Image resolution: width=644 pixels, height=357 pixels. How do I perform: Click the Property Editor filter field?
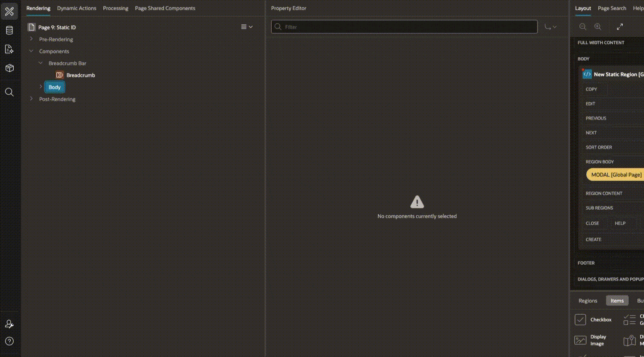(x=404, y=27)
